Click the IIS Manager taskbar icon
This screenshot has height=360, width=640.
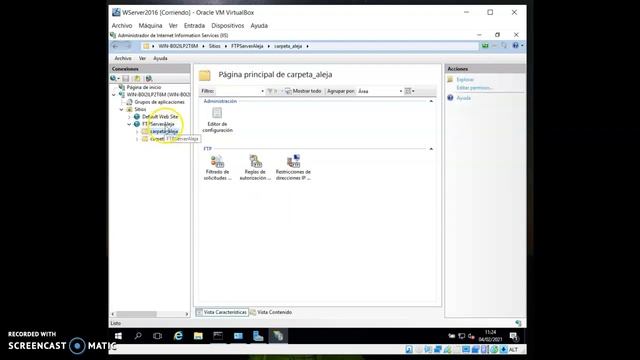278,336
